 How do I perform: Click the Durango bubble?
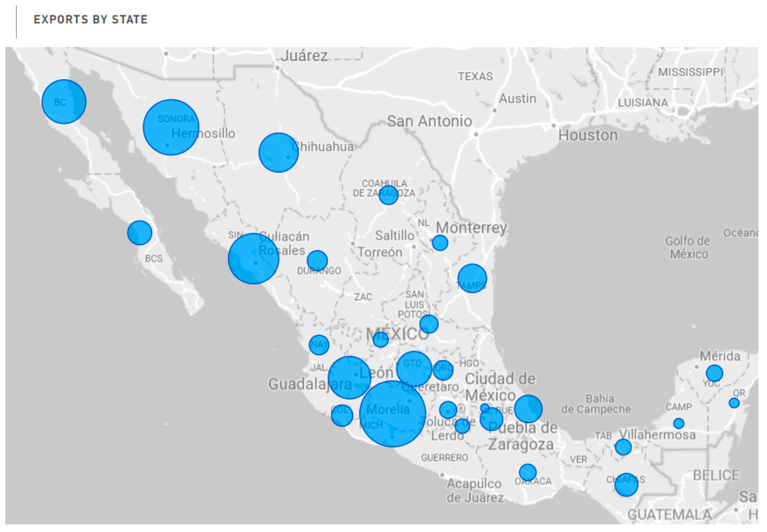[317, 260]
